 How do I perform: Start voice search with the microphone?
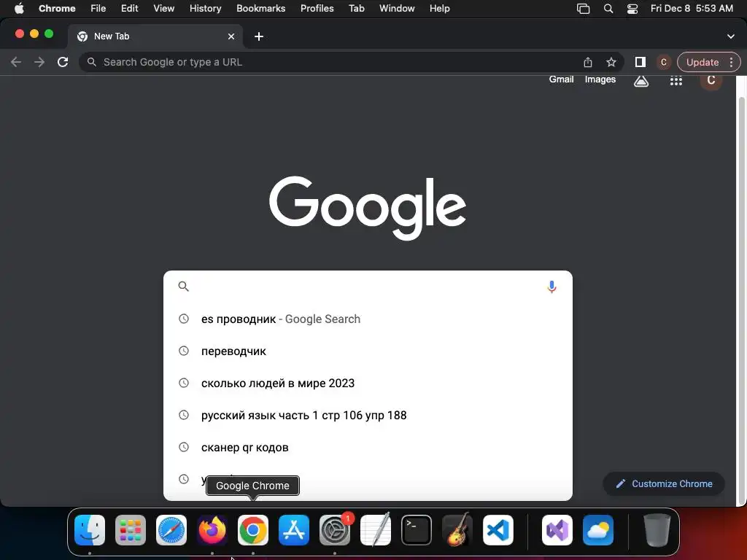point(551,287)
